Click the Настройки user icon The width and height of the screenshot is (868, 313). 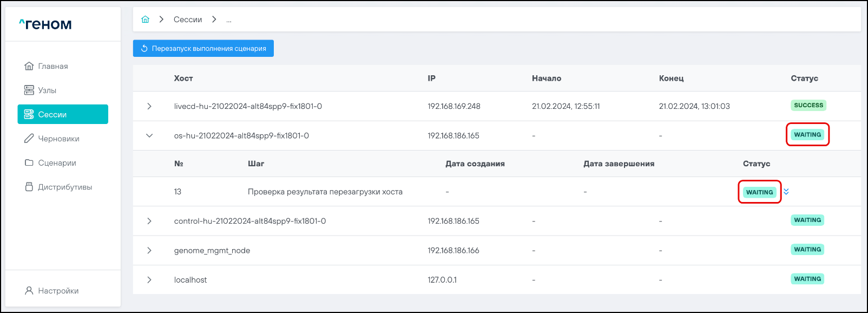(x=29, y=291)
